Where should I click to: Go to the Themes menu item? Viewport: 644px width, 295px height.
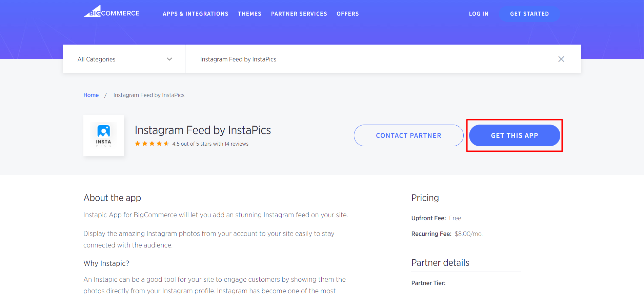click(x=250, y=14)
